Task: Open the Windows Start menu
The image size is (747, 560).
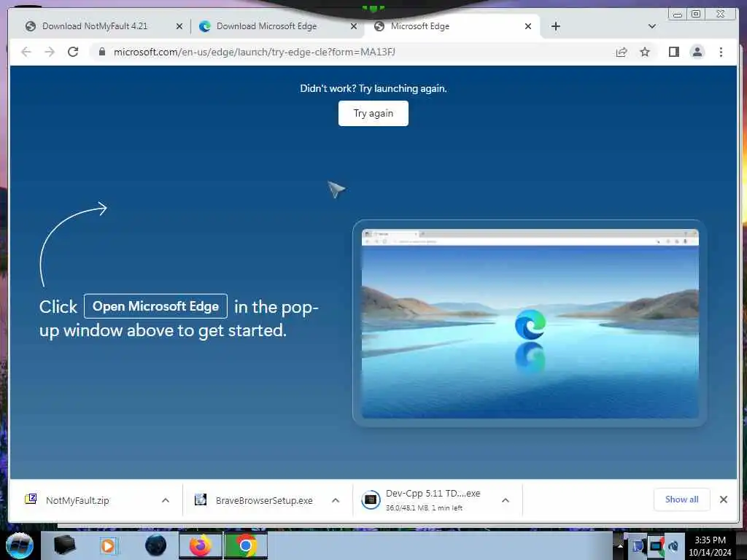Action: (19, 545)
